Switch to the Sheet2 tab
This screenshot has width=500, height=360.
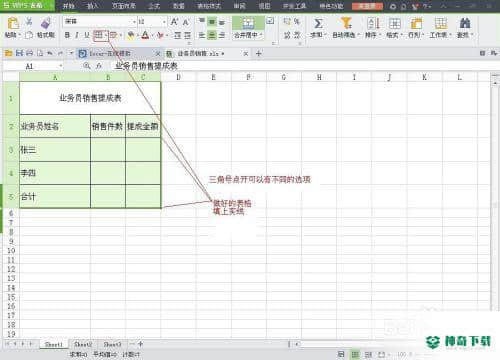83,344
